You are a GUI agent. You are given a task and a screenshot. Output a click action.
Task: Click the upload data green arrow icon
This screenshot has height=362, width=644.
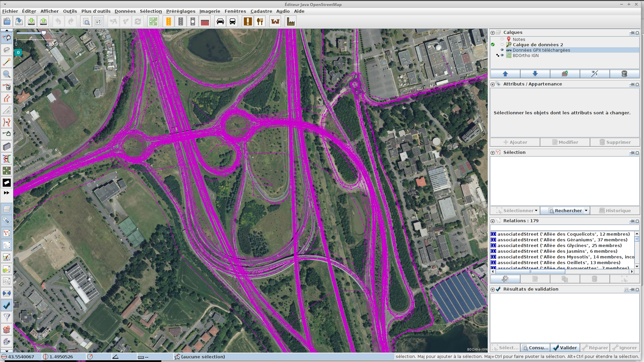[x=43, y=21]
